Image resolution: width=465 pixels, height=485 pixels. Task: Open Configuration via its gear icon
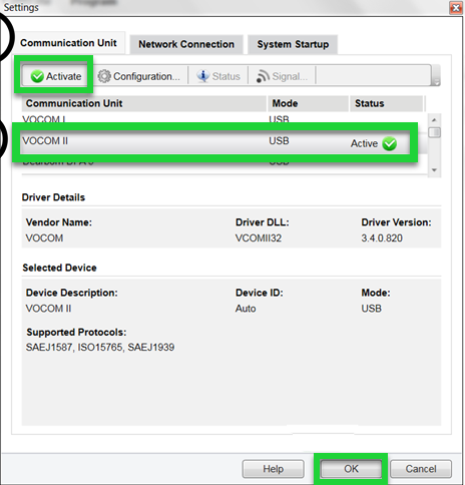click(x=104, y=76)
